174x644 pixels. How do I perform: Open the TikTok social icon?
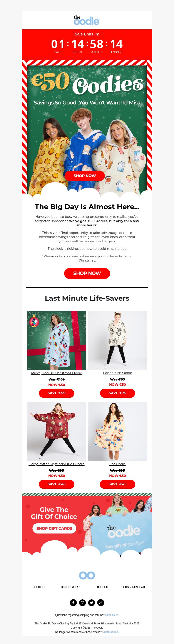[101, 602]
